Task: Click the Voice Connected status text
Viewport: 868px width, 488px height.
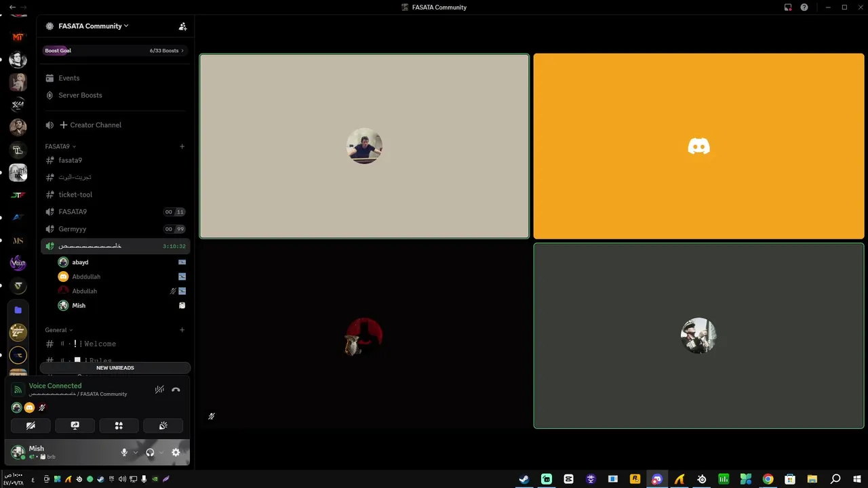Action: [x=55, y=386]
